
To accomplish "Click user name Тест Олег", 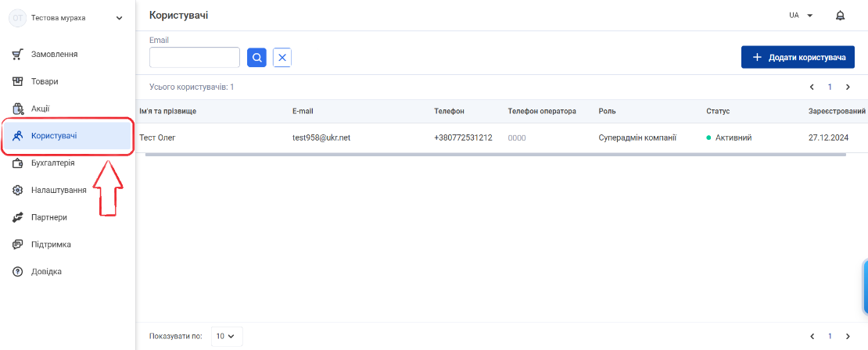I will point(157,137).
